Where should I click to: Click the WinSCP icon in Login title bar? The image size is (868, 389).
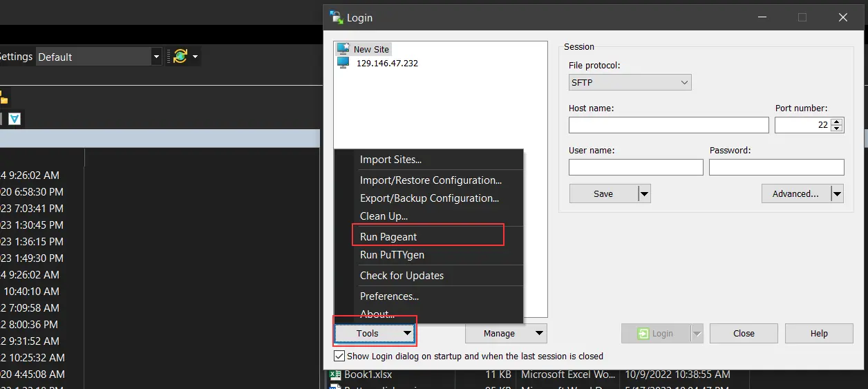(337, 18)
